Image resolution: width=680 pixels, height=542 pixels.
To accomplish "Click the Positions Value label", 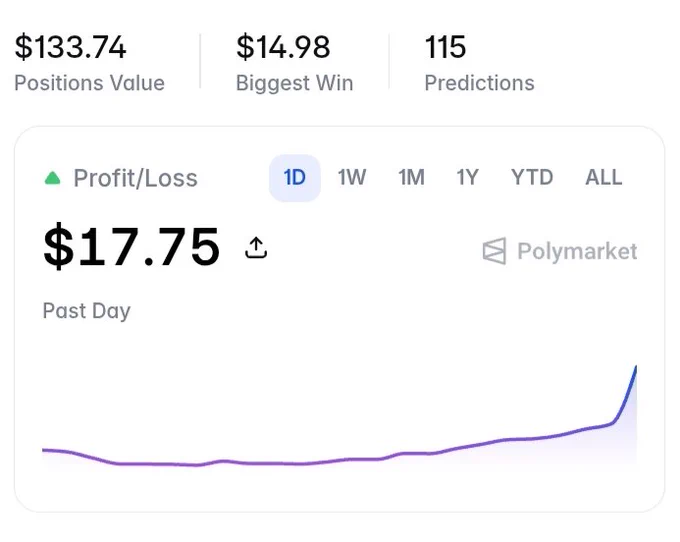I will coord(89,83).
